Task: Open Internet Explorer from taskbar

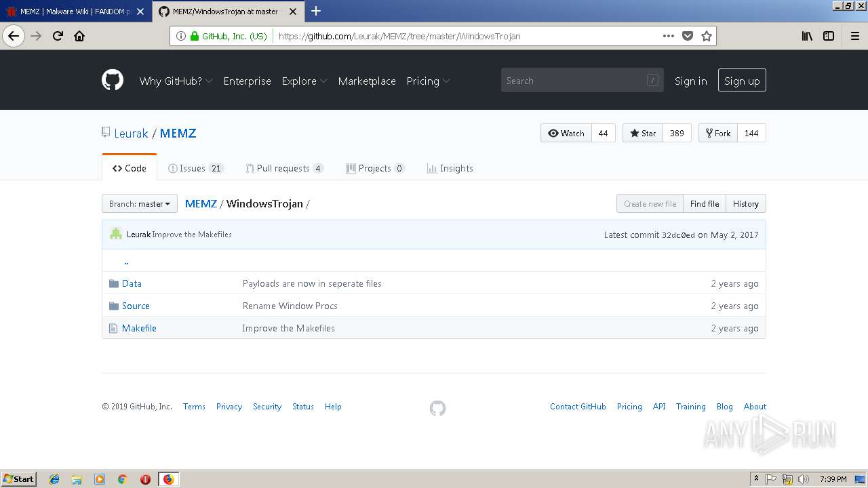Action: [x=54, y=479]
